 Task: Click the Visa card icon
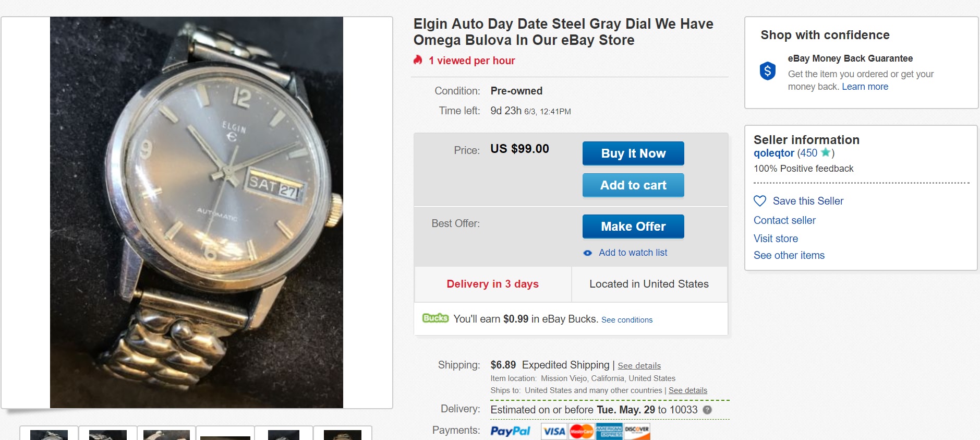pyautogui.click(x=554, y=431)
